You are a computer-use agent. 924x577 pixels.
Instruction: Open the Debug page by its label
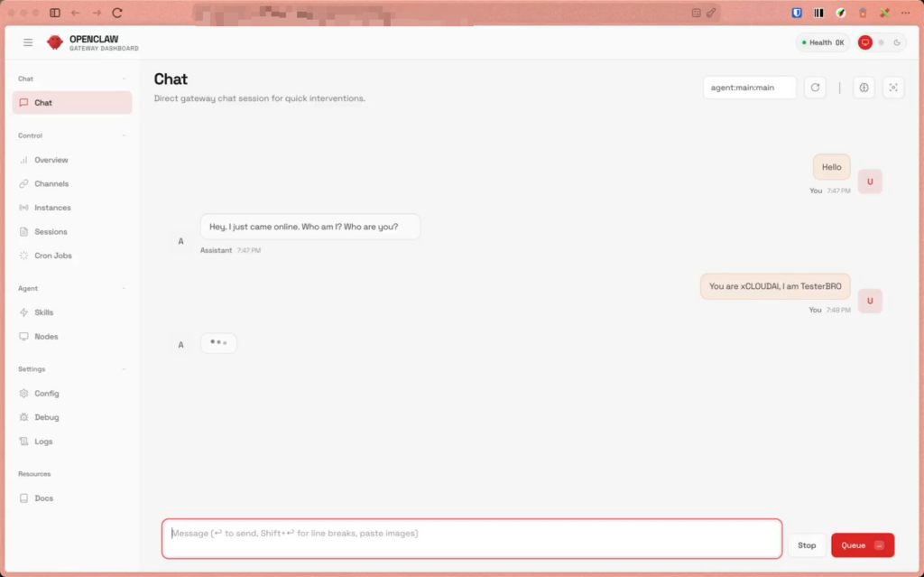tap(47, 417)
